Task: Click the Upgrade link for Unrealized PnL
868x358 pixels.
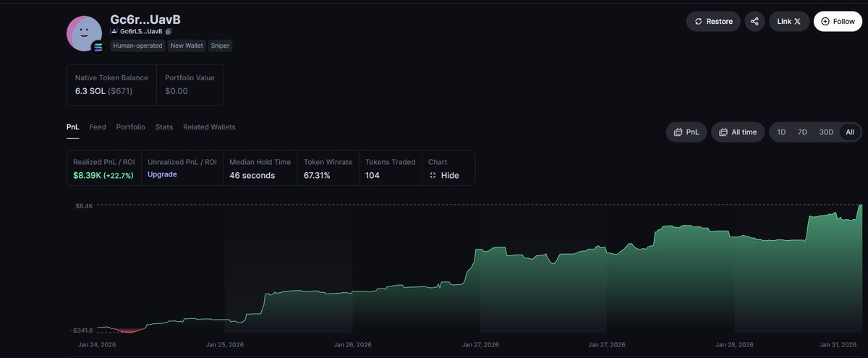Action: tap(162, 174)
